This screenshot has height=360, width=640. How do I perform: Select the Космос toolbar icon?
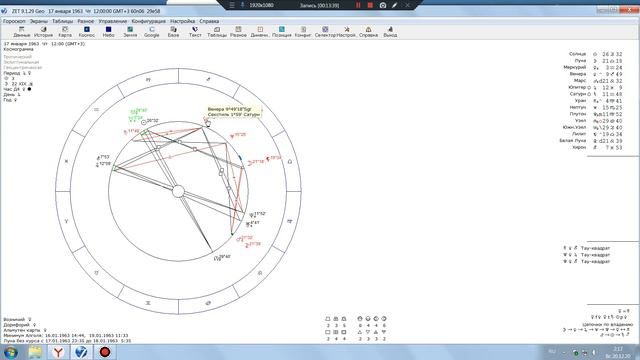[x=87, y=32]
